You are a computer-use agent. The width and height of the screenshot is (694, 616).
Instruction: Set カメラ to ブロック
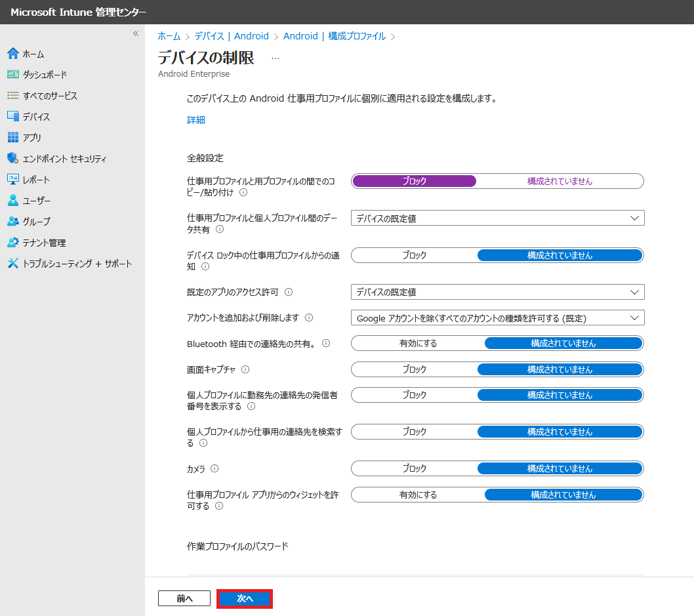(415, 468)
